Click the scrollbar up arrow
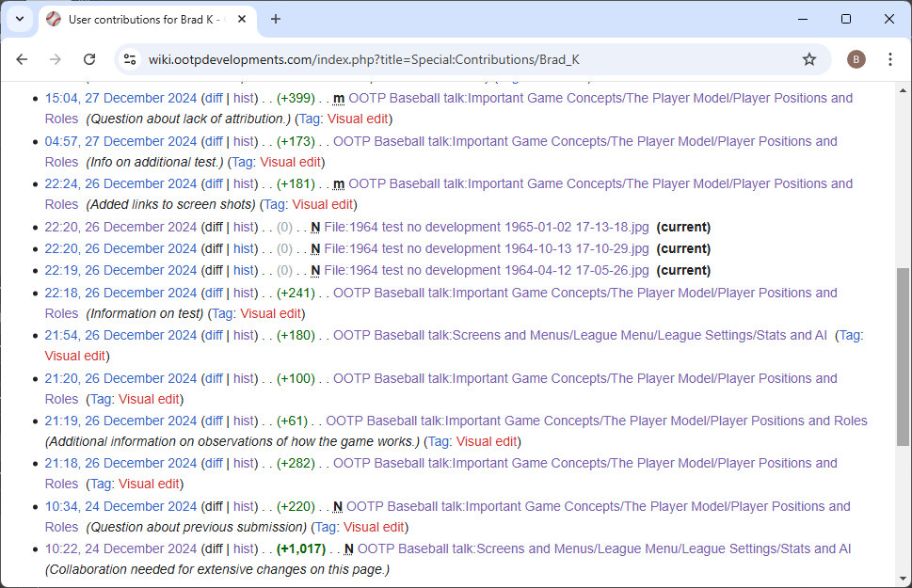 point(902,90)
